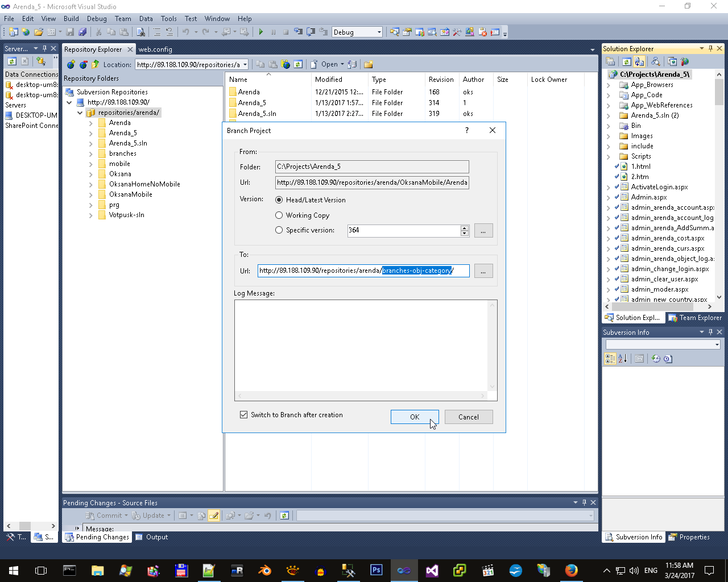
Task: Open Firefox from the taskbar
Action: (x=571, y=570)
